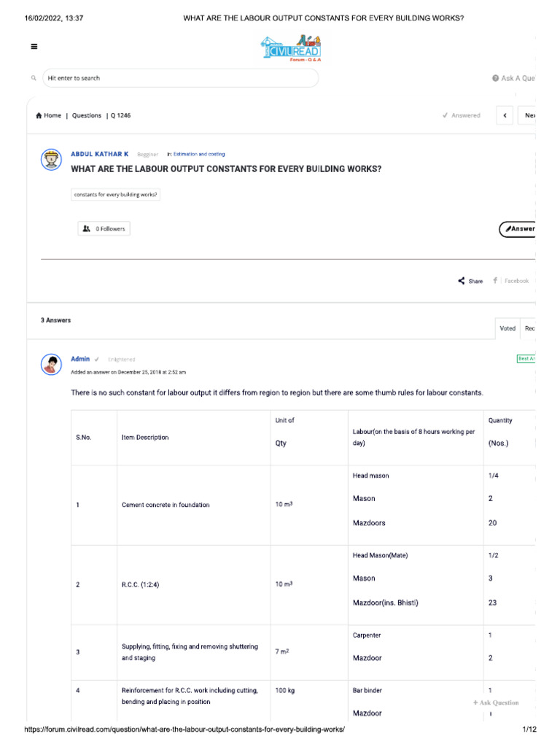560x747 pixels.
Task: Click Abdul Kathar K's avatar
Action: (x=51, y=160)
